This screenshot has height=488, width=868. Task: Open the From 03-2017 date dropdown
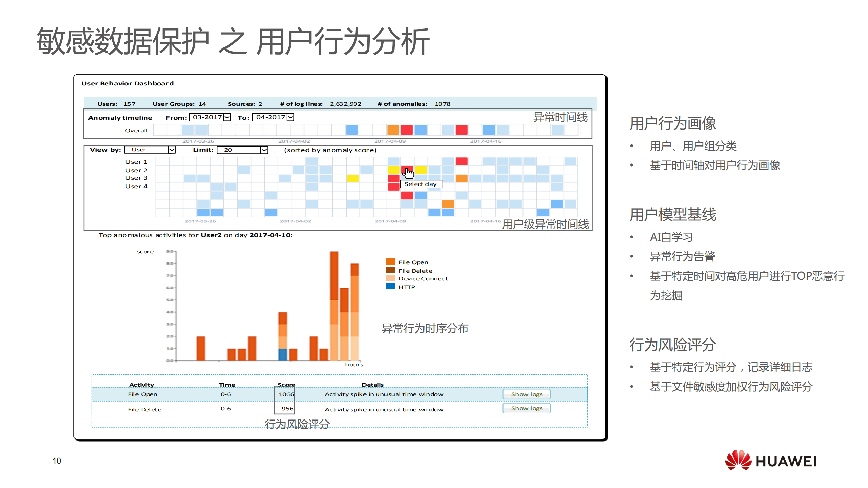[x=226, y=117]
